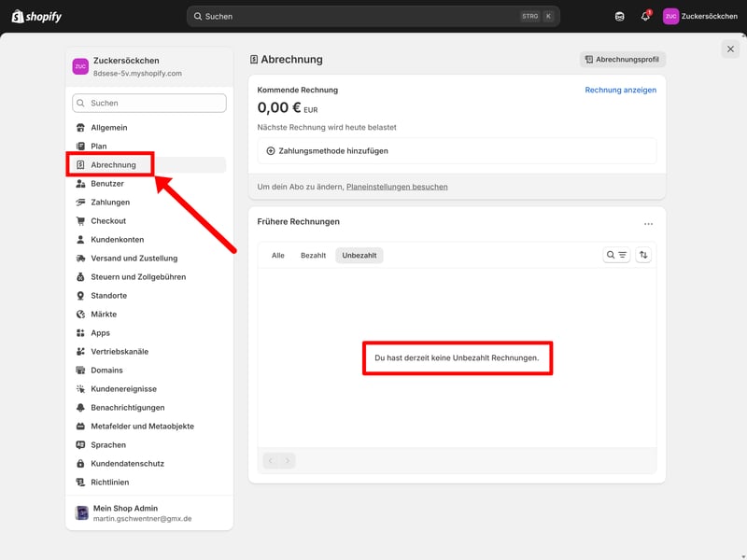
Task: Switch to the Bezahlt tab
Action: coord(313,255)
